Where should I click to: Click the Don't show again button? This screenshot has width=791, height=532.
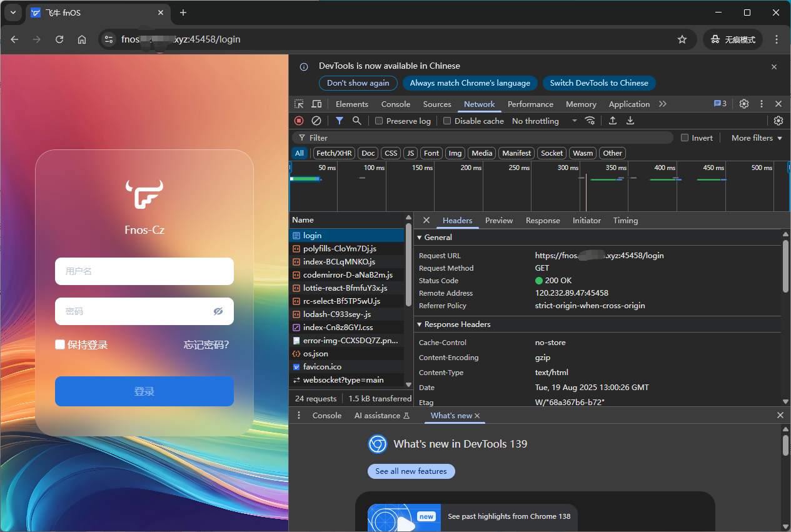pyautogui.click(x=358, y=83)
